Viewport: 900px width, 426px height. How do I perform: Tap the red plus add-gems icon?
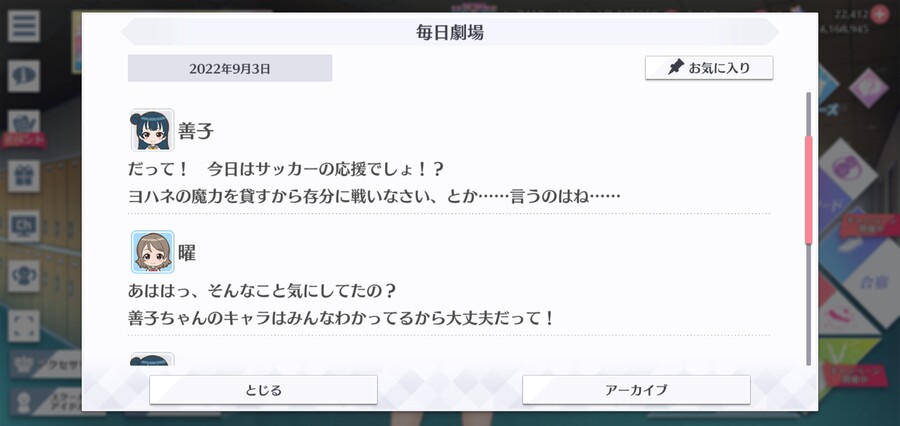point(880,14)
